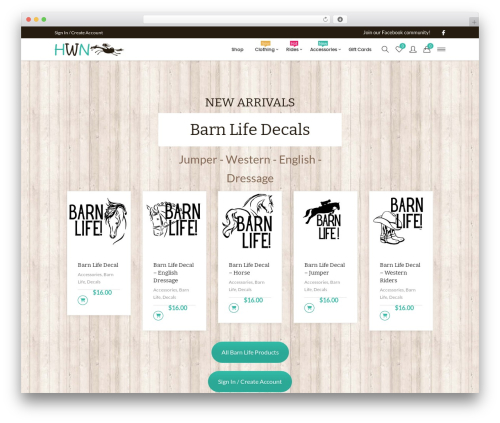Add Western Riders decal to cart
Viewport: 500px width, 423px height.
(x=385, y=315)
